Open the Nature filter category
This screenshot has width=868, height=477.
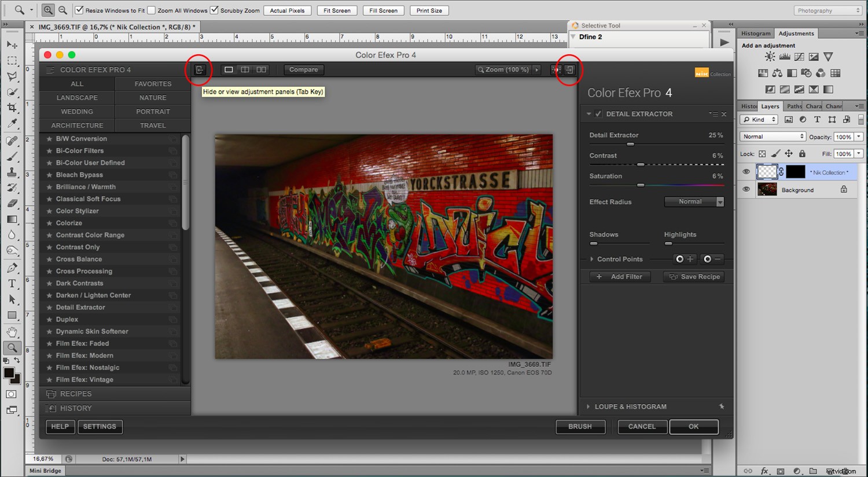click(152, 97)
